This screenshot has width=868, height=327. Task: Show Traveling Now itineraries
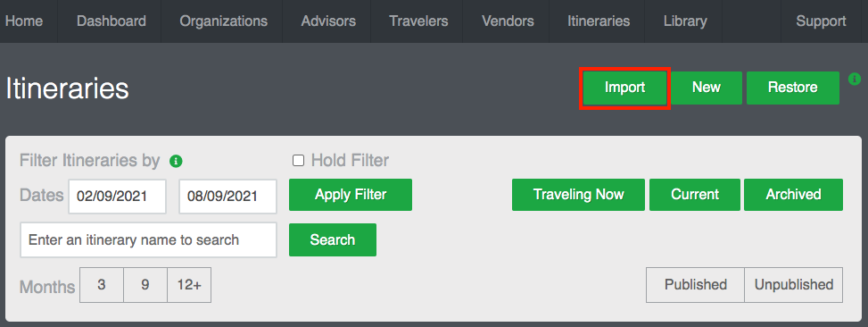coord(578,195)
